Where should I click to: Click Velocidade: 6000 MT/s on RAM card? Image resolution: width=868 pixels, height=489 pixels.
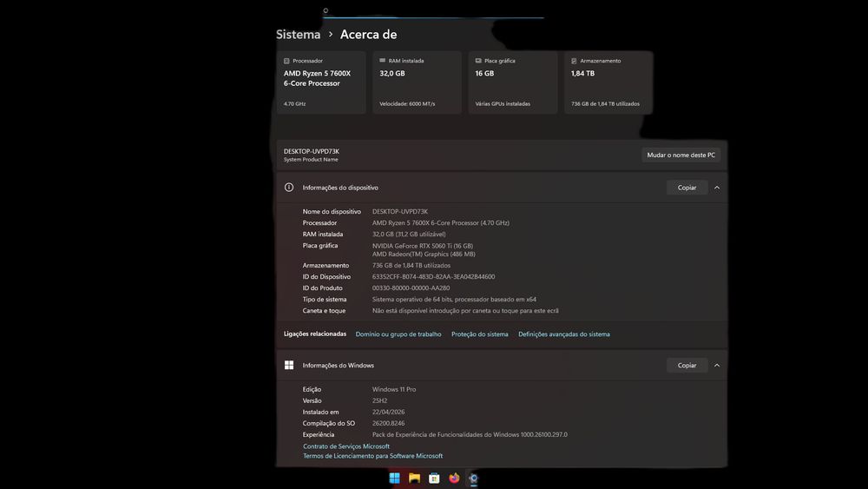407,103
